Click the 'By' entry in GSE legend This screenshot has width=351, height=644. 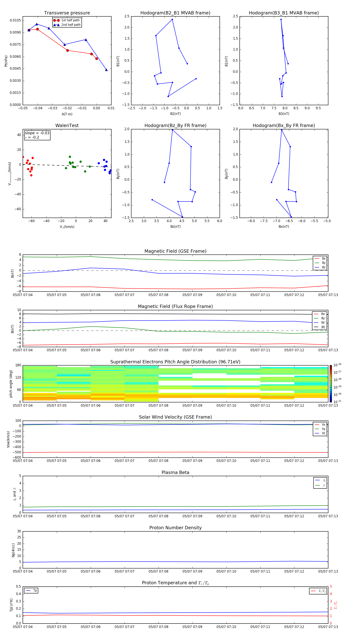tap(320, 263)
